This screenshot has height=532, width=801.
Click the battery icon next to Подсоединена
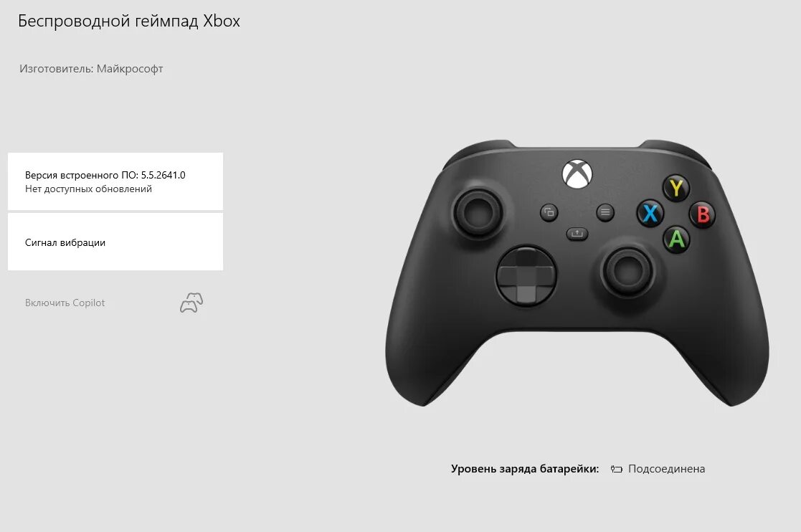617,469
